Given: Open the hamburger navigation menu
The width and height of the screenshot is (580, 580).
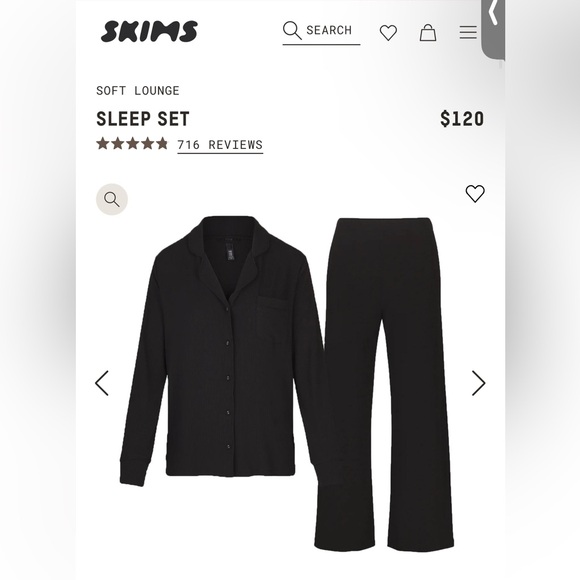Looking at the screenshot, I should click(468, 33).
